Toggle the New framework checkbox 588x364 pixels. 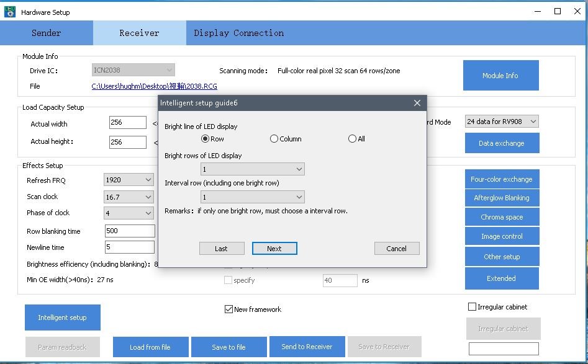(228, 309)
